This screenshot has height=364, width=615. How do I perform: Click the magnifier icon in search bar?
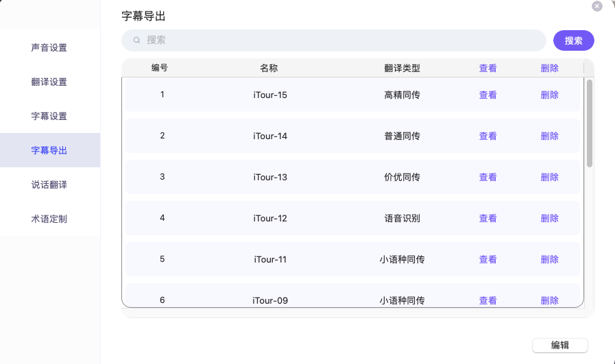click(x=137, y=40)
